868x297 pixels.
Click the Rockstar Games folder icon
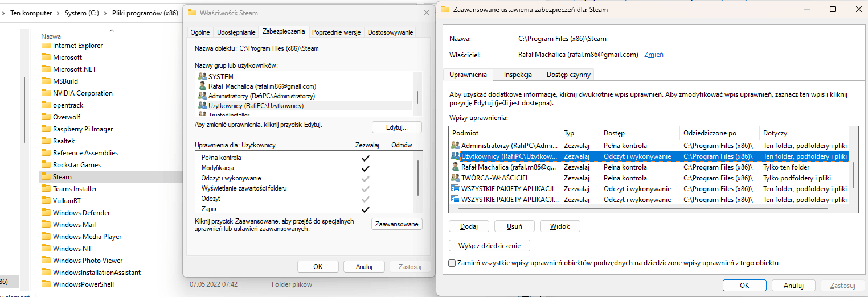[x=46, y=165]
